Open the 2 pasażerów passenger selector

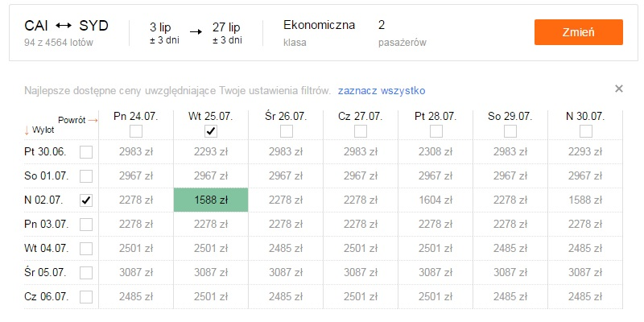(402, 33)
